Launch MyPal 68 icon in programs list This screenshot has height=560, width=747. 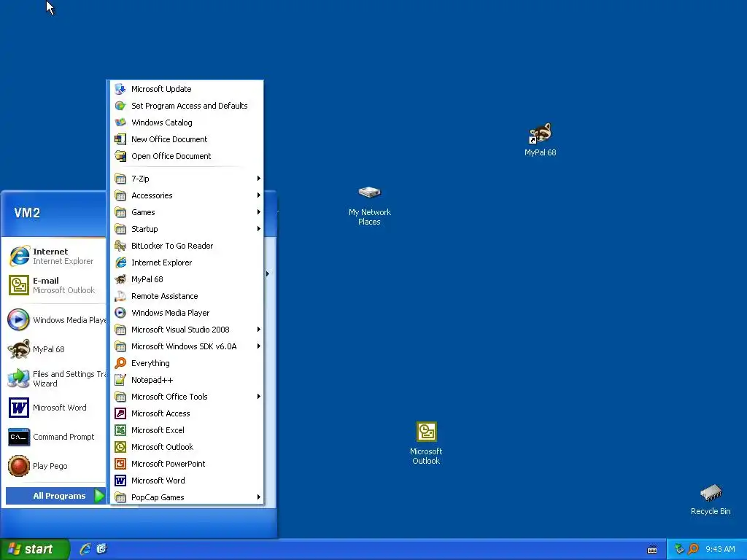(120, 279)
